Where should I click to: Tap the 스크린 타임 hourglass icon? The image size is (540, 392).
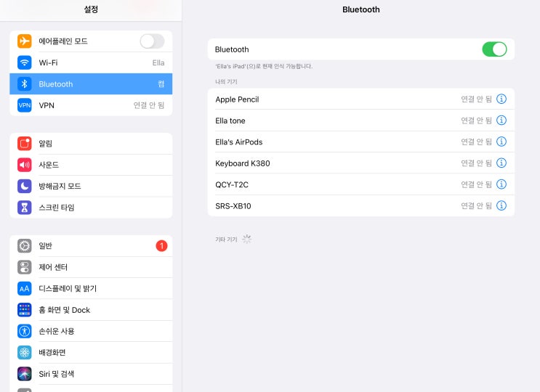25,208
